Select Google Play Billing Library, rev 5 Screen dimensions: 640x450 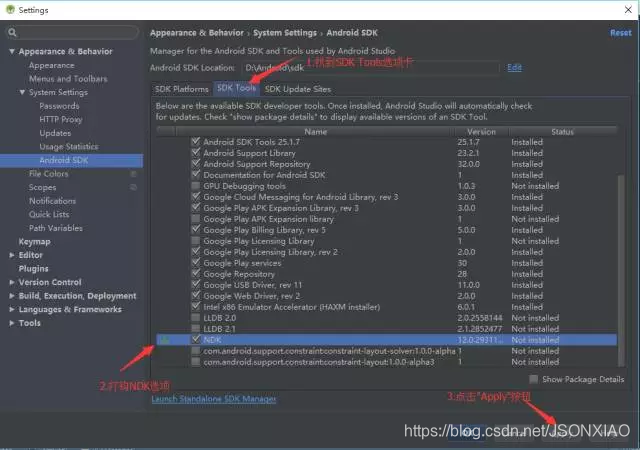386,230
